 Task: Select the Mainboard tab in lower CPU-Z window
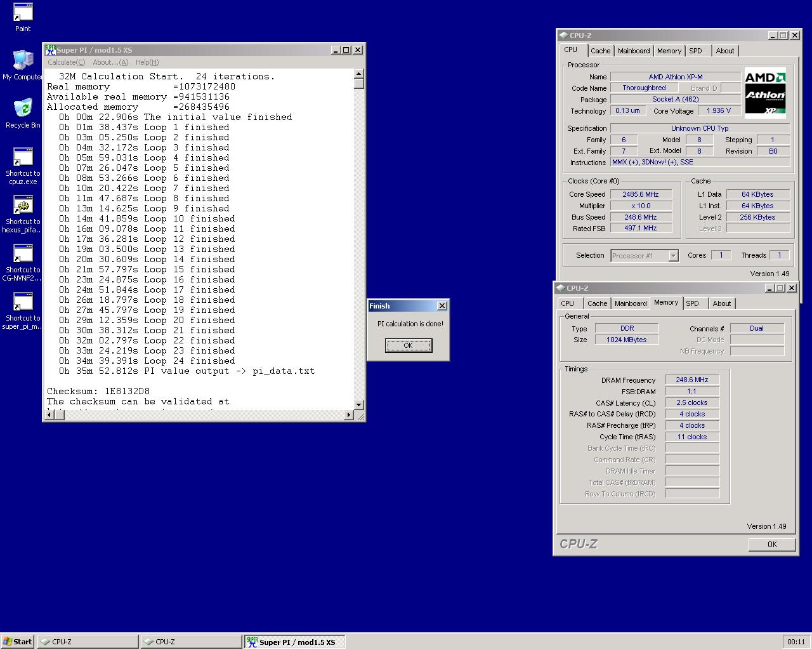631,303
